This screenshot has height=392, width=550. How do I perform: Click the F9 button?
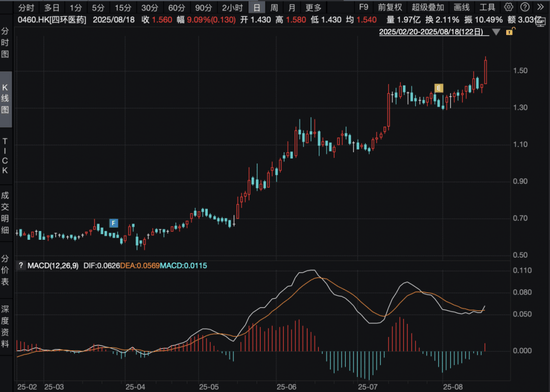point(363,7)
